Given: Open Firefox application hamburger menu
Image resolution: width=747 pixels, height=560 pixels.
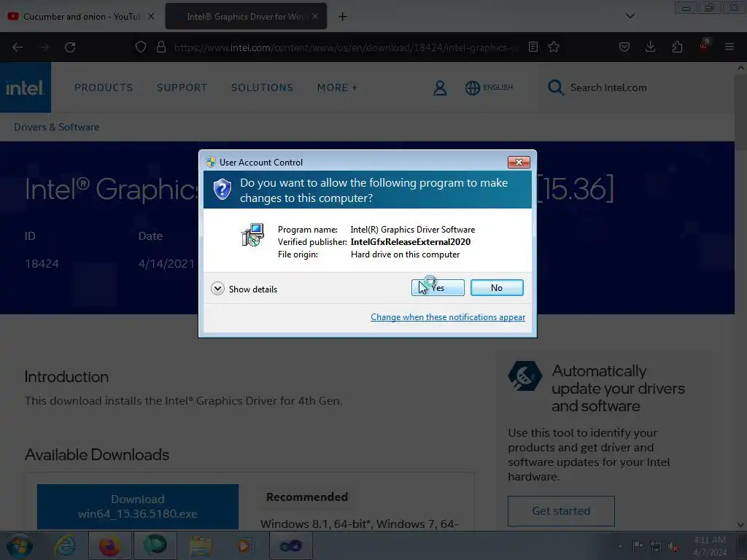Looking at the screenshot, I should (729, 47).
